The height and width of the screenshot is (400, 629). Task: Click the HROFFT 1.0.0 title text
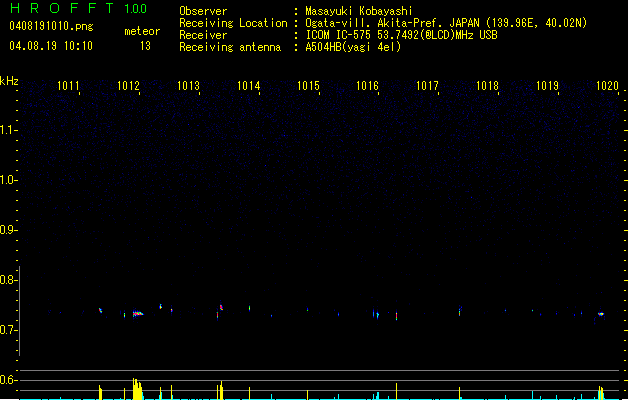click(79, 8)
